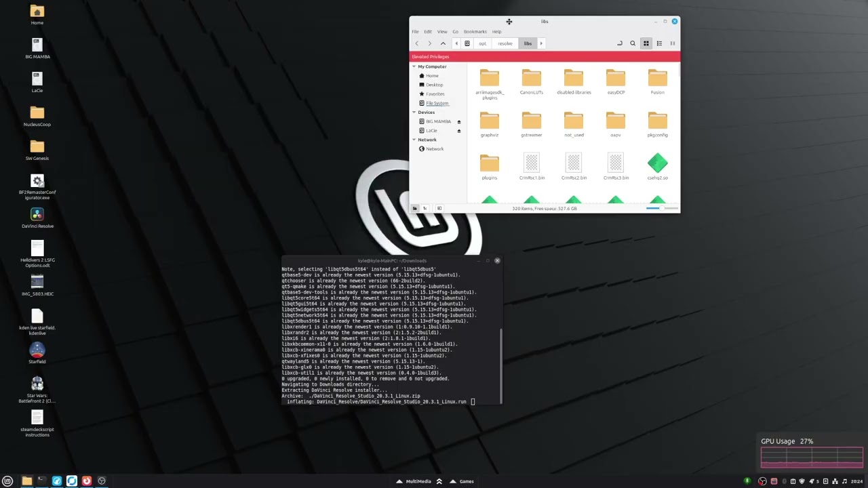Open the File menu
Image resolution: width=868 pixels, height=488 pixels.
[x=415, y=32]
